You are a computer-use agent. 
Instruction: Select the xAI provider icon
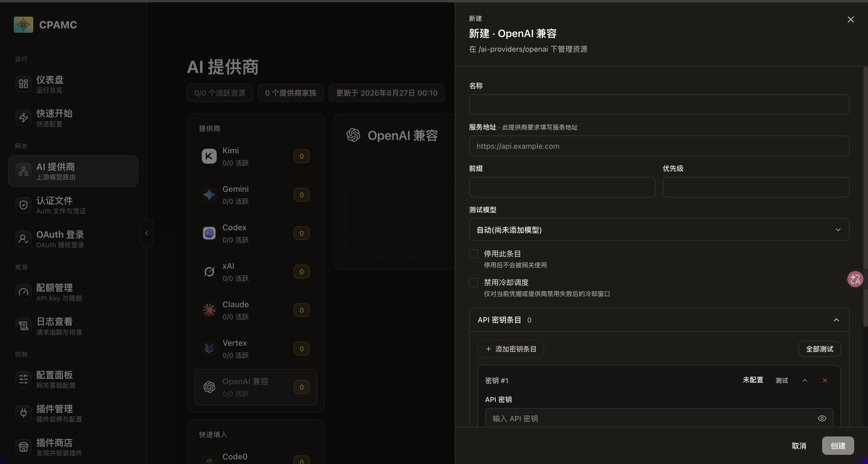(x=209, y=271)
